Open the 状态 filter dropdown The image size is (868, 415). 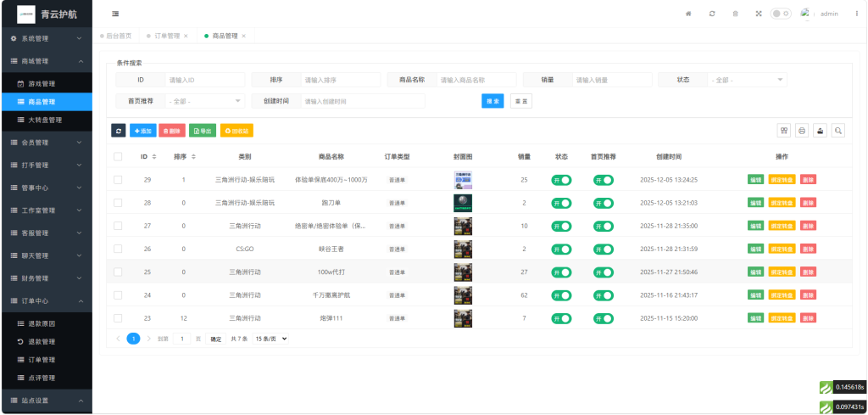tap(748, 80)
